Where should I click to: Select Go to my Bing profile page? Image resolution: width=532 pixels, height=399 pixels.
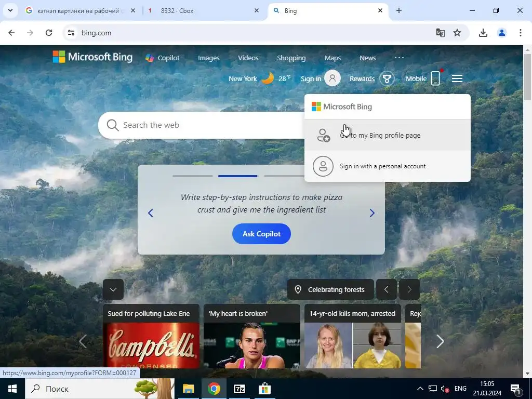point(388,135)
